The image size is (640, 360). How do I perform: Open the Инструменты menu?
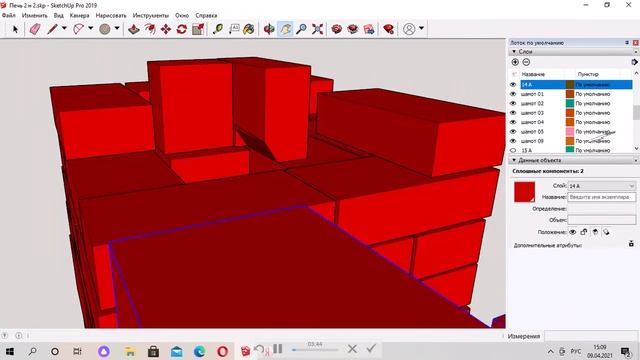click(x=151, y=16)
